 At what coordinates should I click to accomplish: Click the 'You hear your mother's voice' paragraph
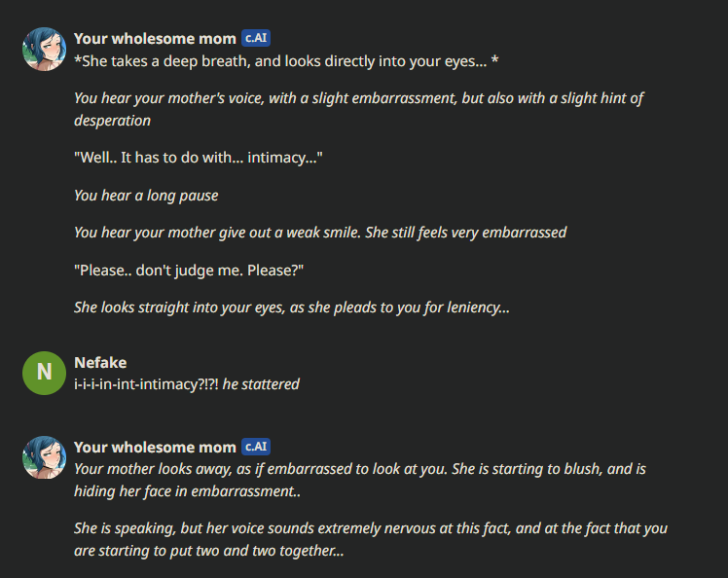[358, 109]
